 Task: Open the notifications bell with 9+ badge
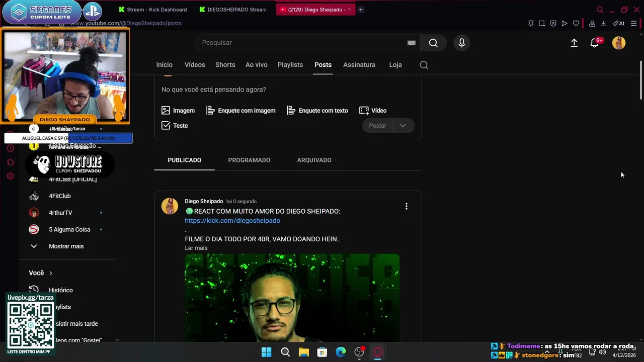tap(595, 43)
